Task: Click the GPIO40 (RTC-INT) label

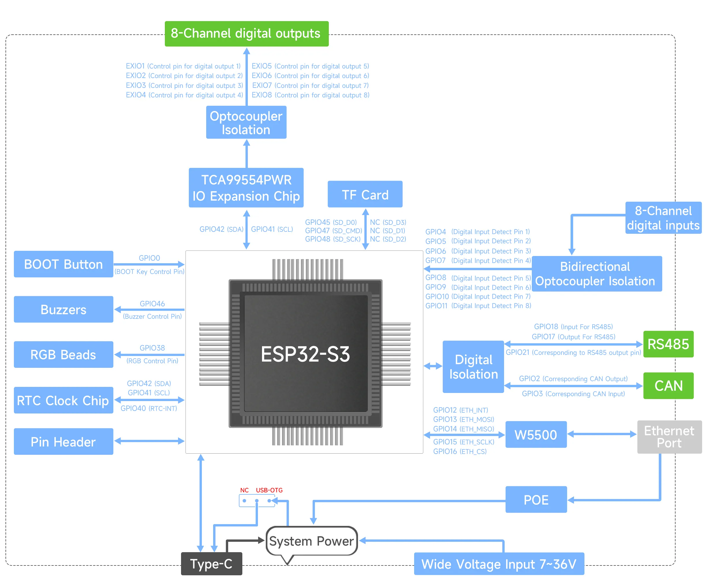Action: [149, 409]
